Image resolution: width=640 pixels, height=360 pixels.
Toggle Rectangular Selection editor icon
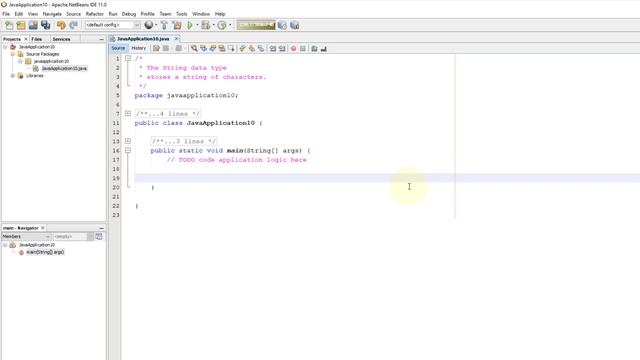[x=231, y=49]
